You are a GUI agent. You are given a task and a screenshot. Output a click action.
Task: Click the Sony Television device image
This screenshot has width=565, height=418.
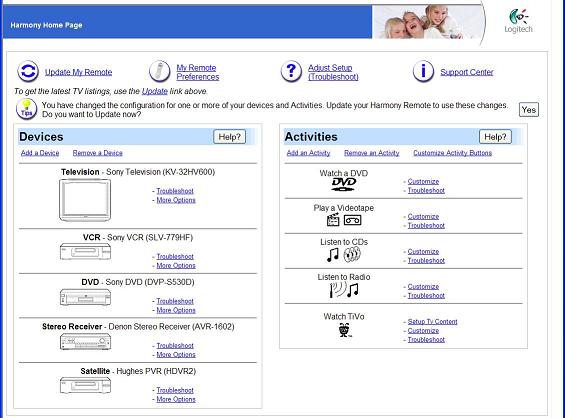[x=85, y=200]
